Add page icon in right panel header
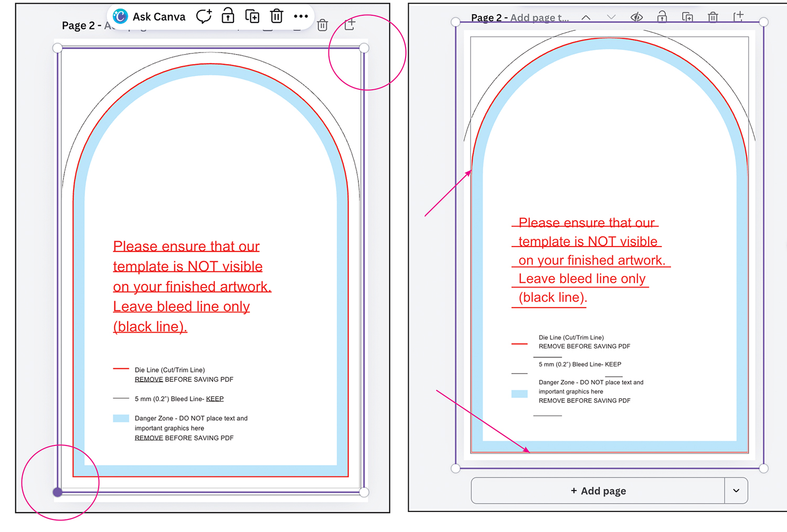The width and height of the screenshot is (787, 532). click(x=738, y=16)
